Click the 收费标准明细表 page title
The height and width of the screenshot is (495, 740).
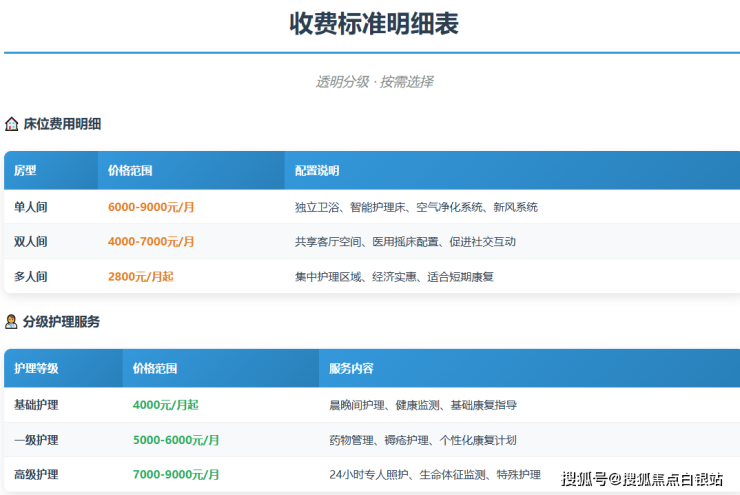tap(374, 24)
